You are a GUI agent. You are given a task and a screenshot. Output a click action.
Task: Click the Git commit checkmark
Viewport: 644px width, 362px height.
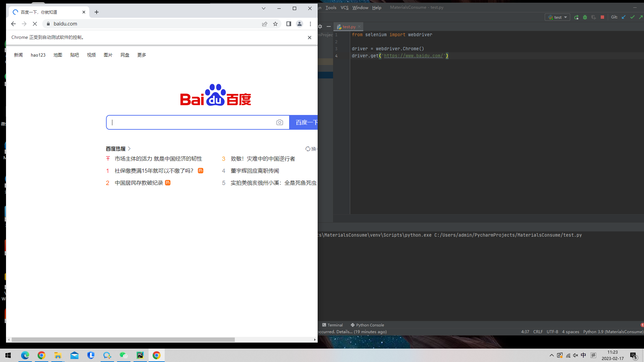[632, 17]
